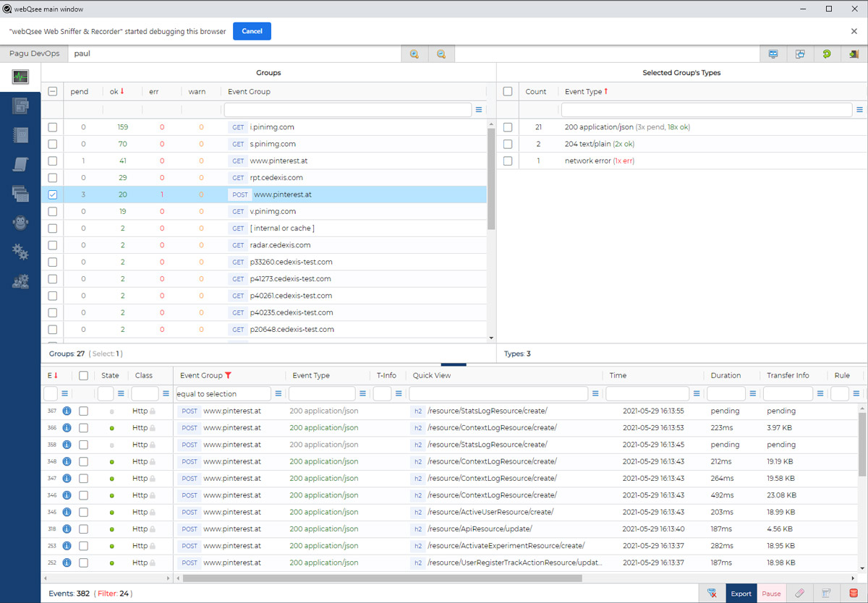Open filter menu for events Event Type column
Screen dimensions: 868x603
tap(362, 394)
